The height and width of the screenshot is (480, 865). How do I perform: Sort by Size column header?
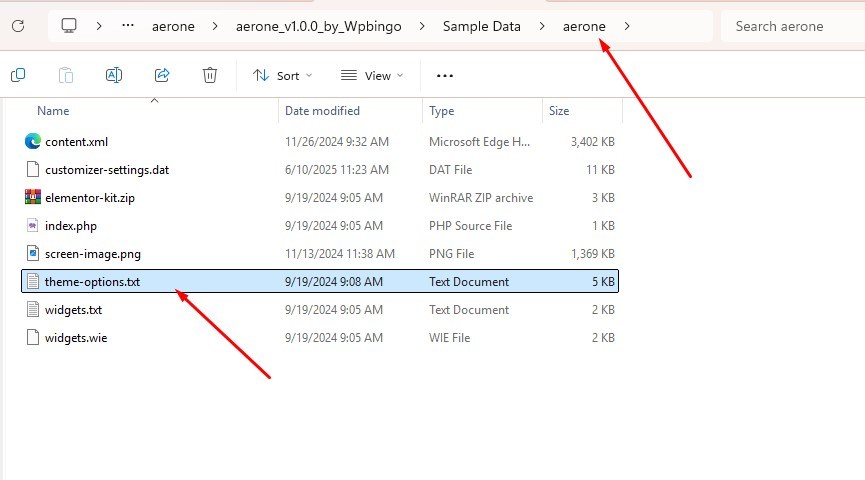tap(559, 111)
